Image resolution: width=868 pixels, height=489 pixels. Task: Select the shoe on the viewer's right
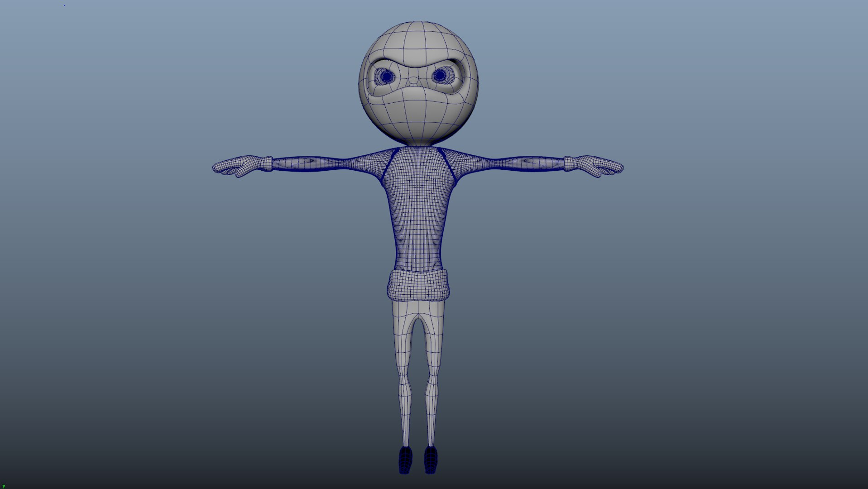tap(431, 460)
